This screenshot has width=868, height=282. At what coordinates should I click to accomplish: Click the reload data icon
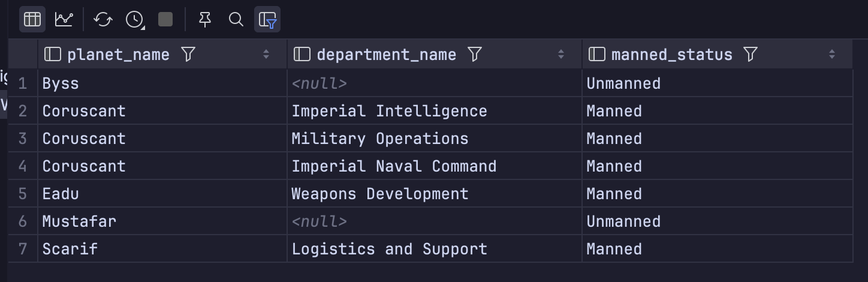point(103,19)
